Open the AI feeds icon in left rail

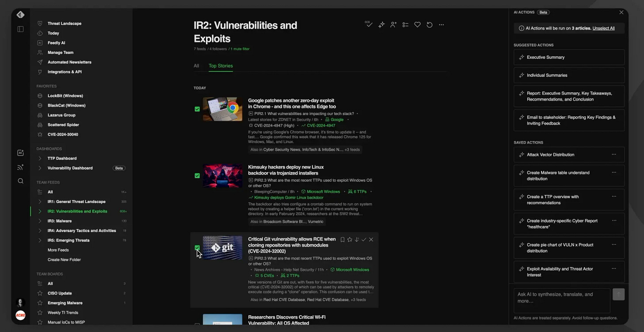click(20, 153)
